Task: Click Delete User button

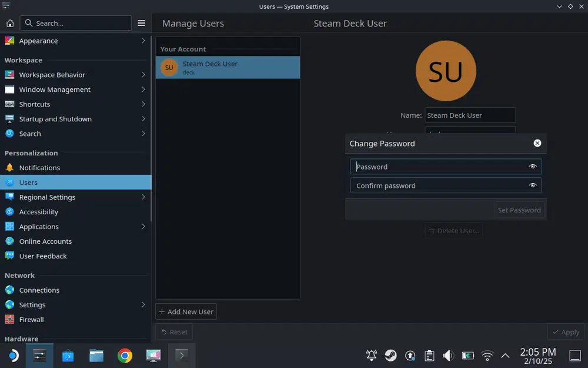Action: (x=454, y=231)
